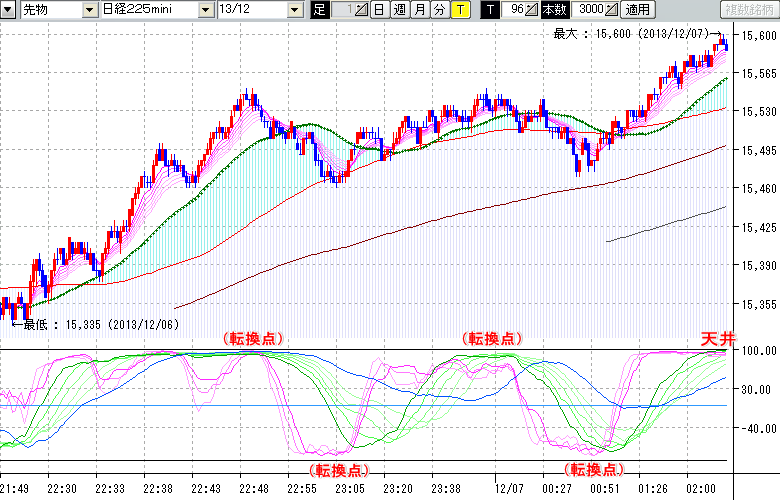
Task: Click the 足 candle label in toolbar
Action: (320, 9)
